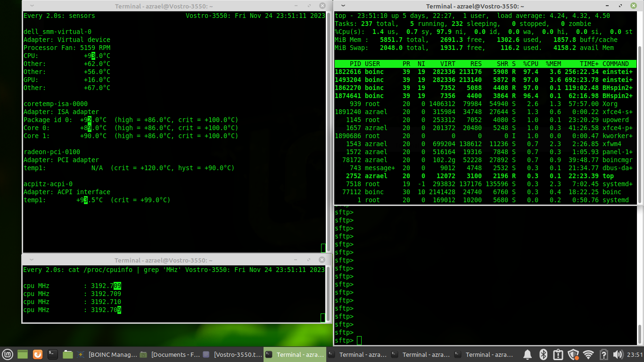Screen dimensions: 644x362
Task: Launch Firefox from the panel
Action: pos(38,354)
